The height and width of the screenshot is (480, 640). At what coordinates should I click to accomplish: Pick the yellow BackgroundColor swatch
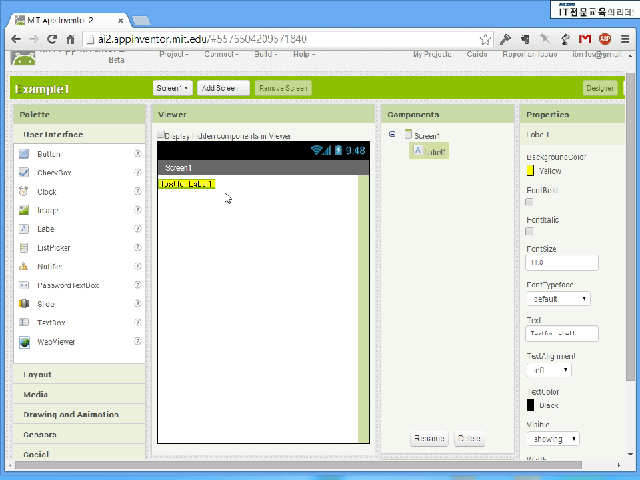[x=530, y=171]
